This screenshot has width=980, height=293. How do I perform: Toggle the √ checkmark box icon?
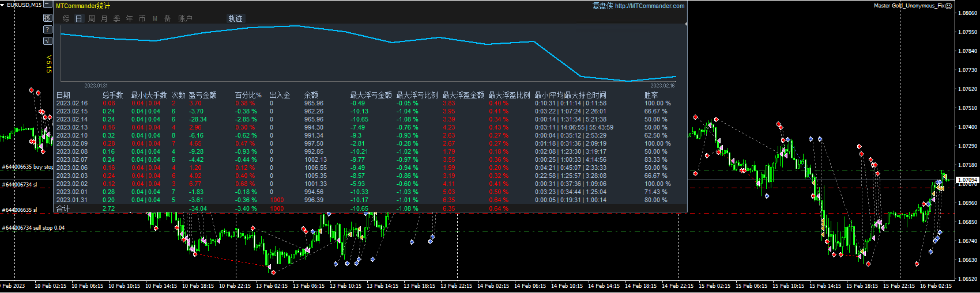(48, 41)
